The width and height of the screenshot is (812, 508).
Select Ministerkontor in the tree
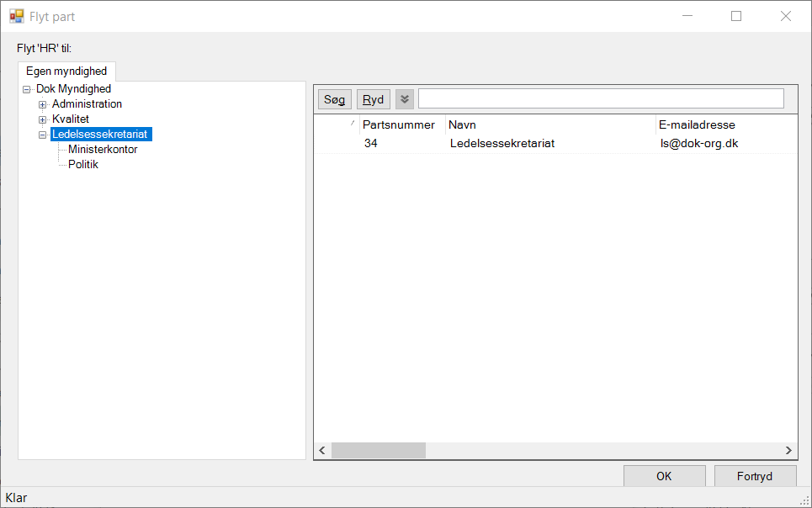(x=103, y=150)
